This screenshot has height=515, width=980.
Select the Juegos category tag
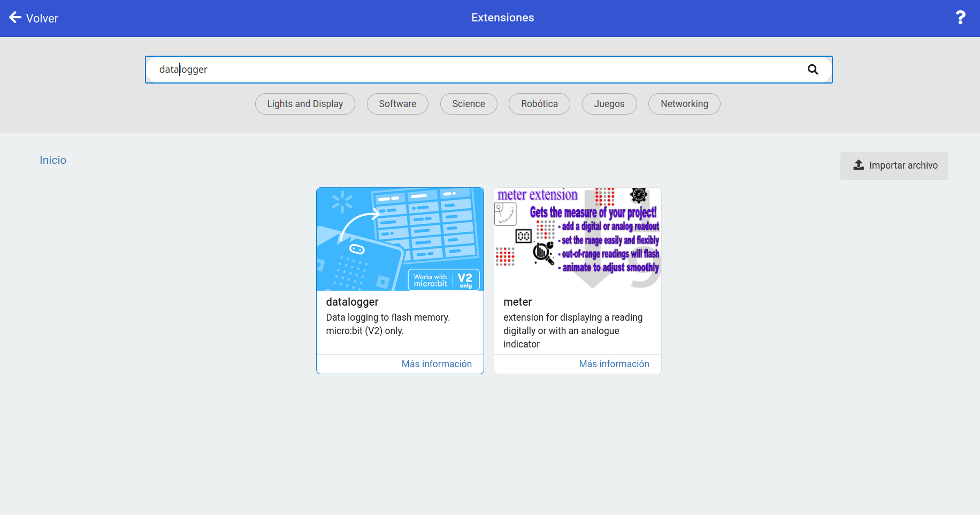click(x=609, y=104)
